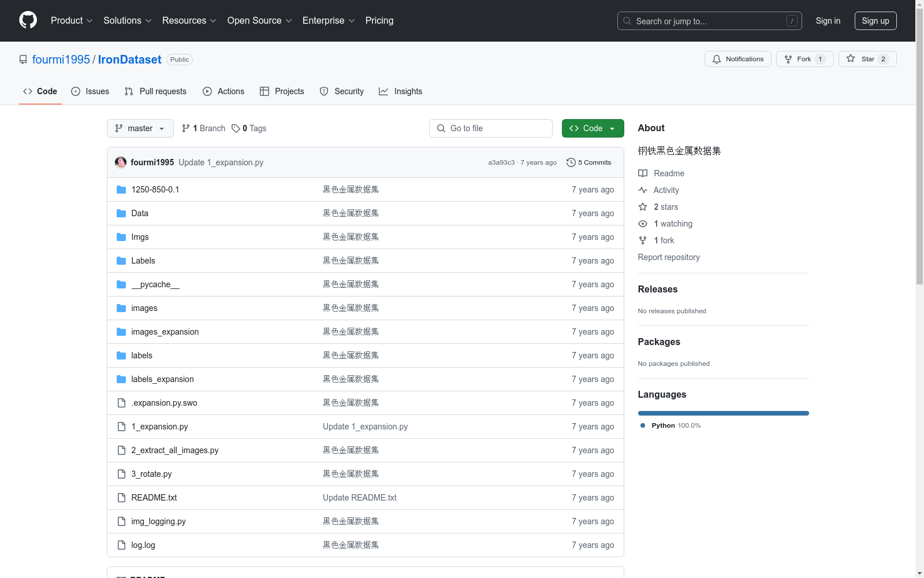The width and height of the screenshot is (924, 578).
Task: Click the tag icon next to 0 Tags
Action: pyautogui.click(x=236, y=128)
